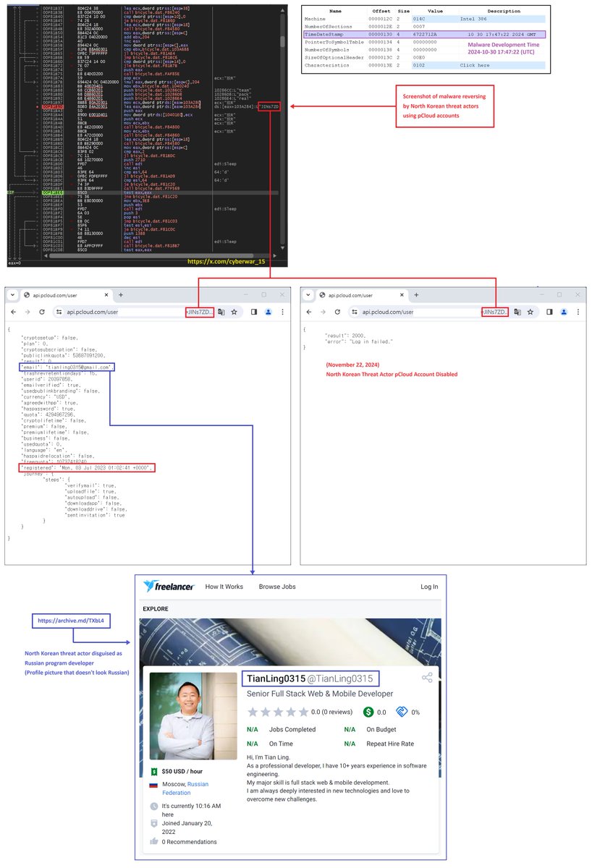Click the userid line in JSON output

click(46, 378)
